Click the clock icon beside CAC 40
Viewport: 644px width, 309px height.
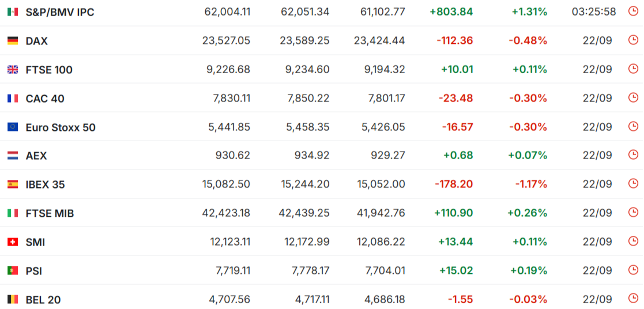(633, 97)
